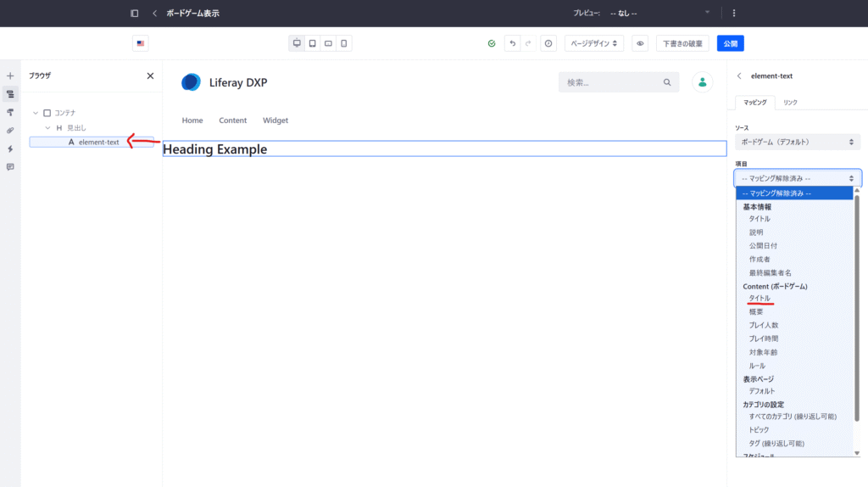The width and height of the screenshot is (868, 487).
Task: Click the user avatar icon
Action: [x=702, y=82]
